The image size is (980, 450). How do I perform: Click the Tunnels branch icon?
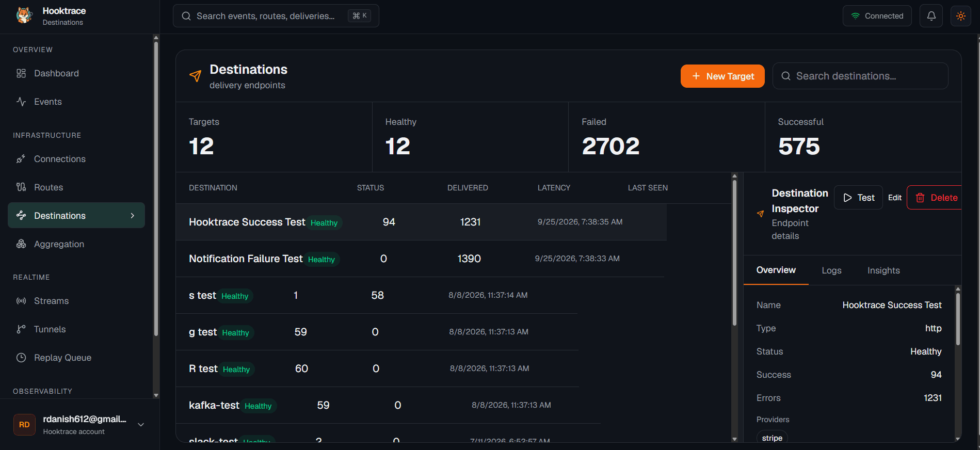click(21, 329)
